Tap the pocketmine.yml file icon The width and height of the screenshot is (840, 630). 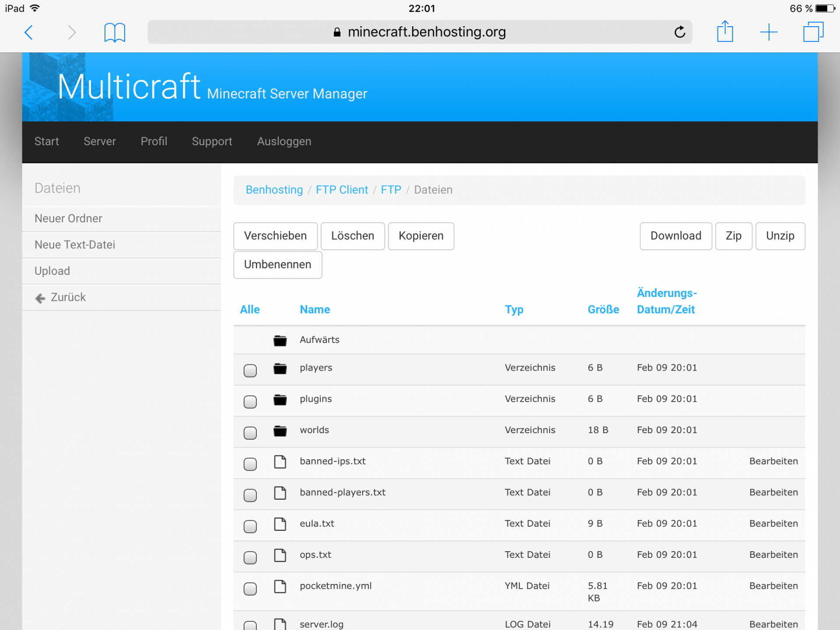(x=280, y=586)
